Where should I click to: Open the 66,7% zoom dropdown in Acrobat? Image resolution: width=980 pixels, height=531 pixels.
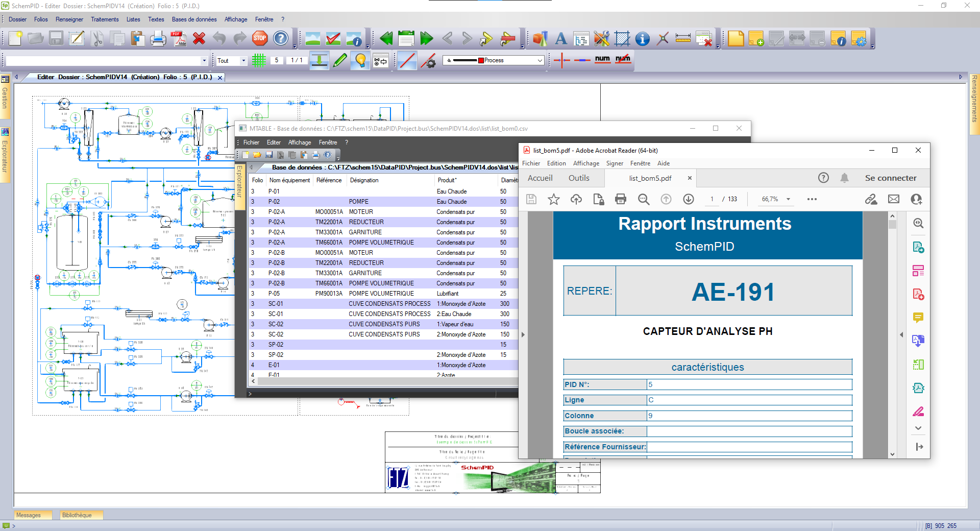[x=788, y=199]
